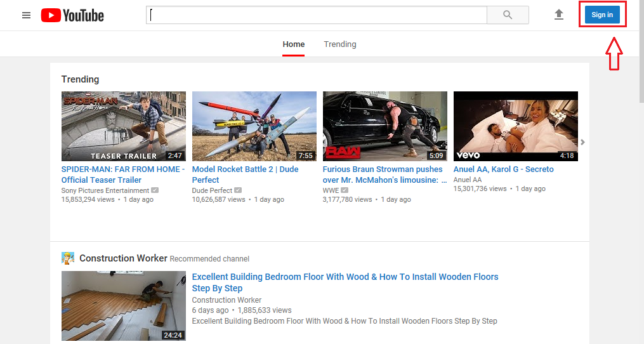Click the Construction Worker section heading
The height and width of the screenshot is (344, 644).
click(123, 258)
